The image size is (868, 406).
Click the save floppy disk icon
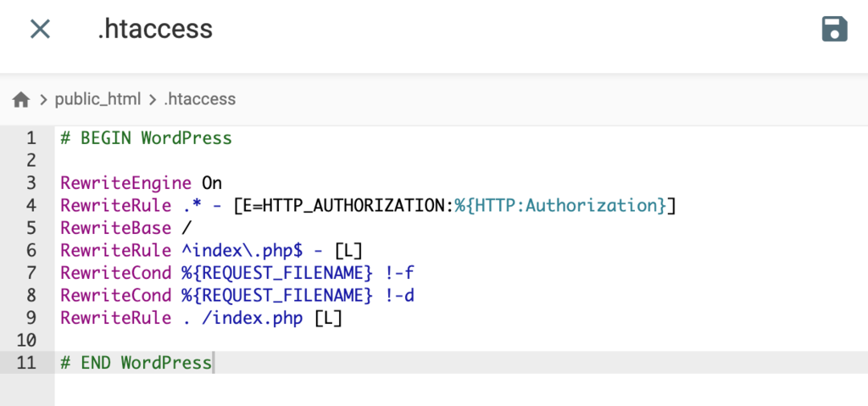pos(834,29)
